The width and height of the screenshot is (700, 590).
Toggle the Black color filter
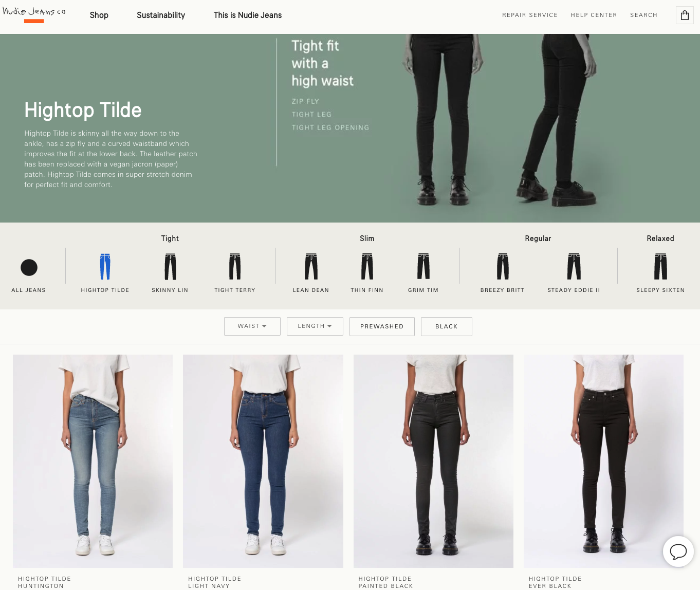click(446, 326)
